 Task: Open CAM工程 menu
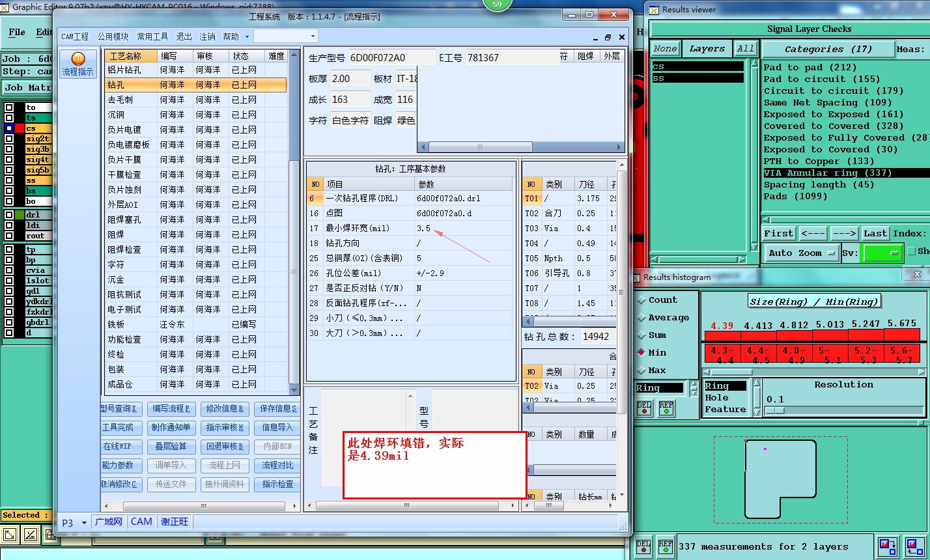[x=75, y=36]
